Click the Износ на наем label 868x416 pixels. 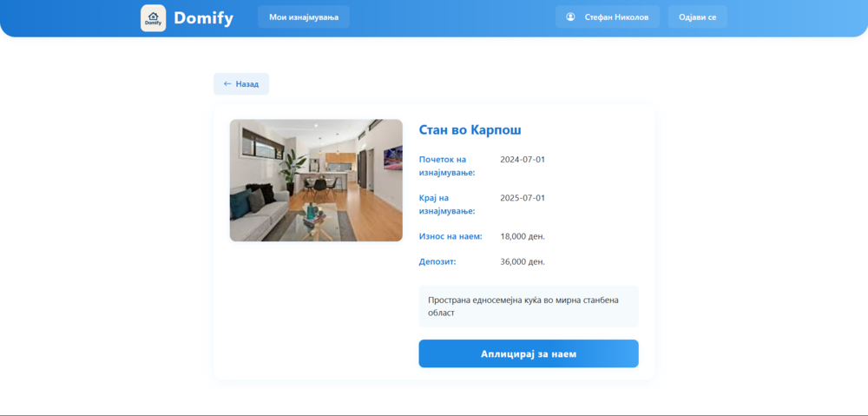pyautogui.click(x=450, y=236)
